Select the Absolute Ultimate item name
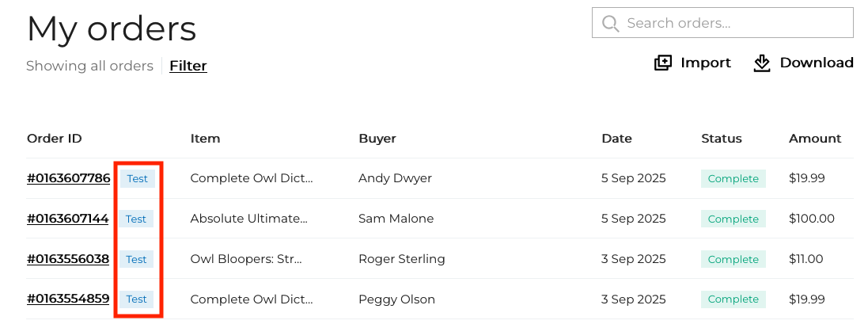Image resolution: width=868 pixels, height=328 pixels. click(x=249, y=219)
